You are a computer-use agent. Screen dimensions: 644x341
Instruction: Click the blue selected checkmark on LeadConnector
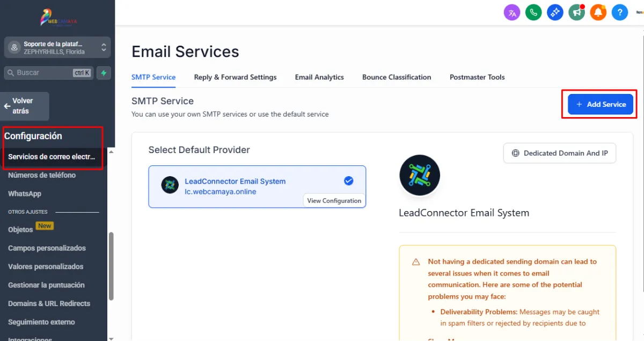[349, 181]
